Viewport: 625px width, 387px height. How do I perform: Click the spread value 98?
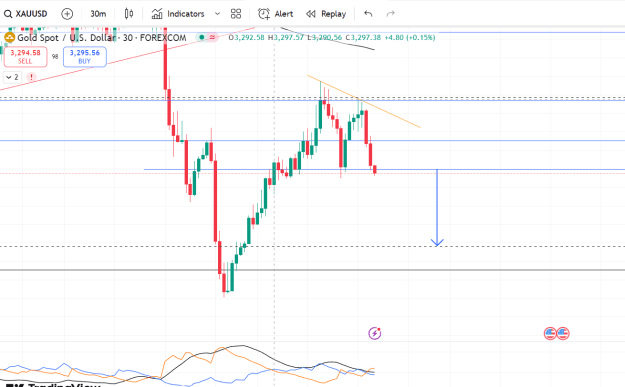[55, 57]
